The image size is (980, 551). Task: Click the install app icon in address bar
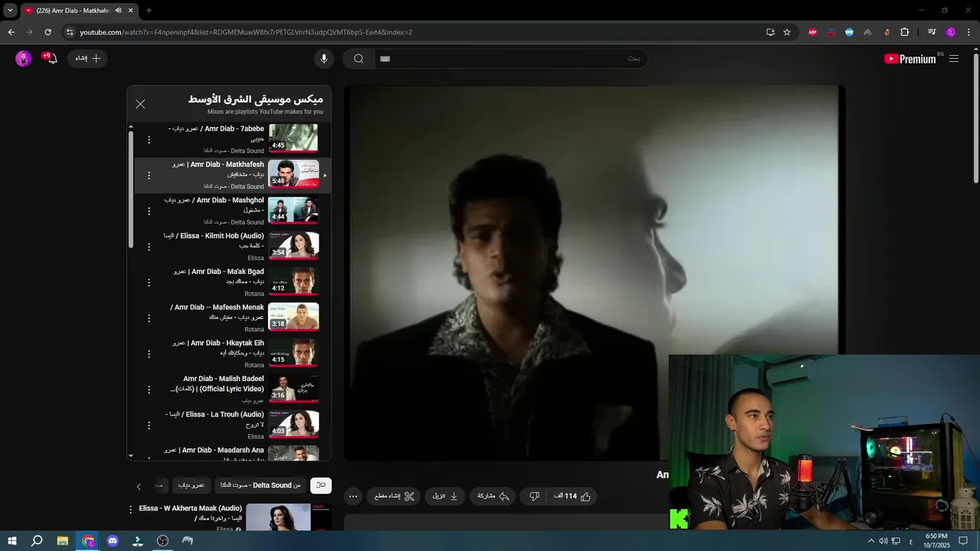[770, 32]
